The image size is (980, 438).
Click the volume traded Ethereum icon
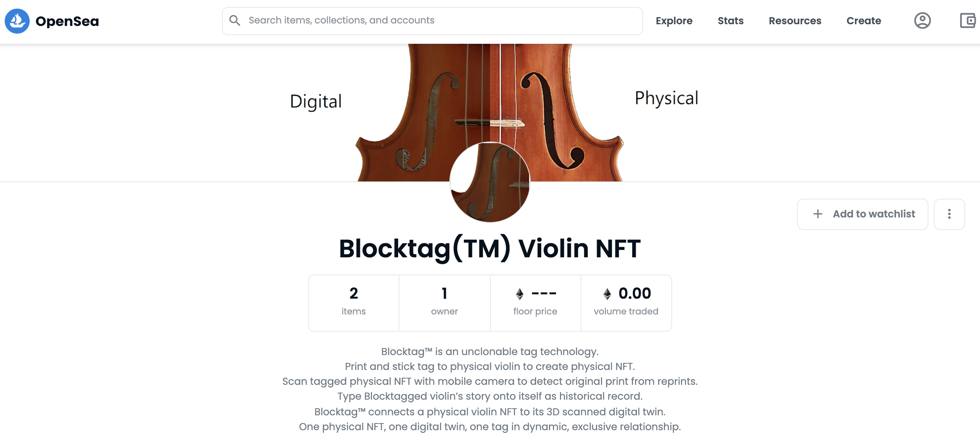click(x=607, y=294)
